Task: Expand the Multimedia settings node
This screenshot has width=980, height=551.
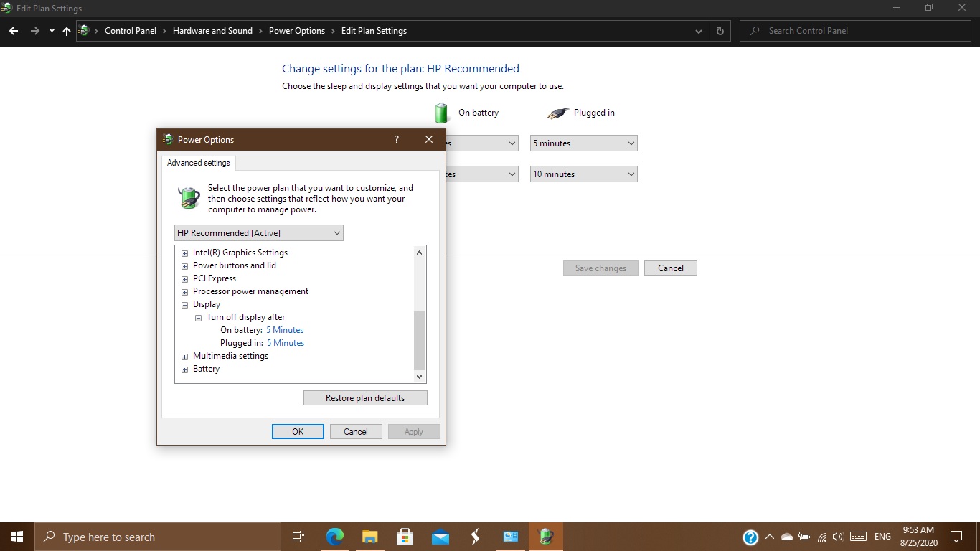Action: pyautogui.click(x=185, y=356)
